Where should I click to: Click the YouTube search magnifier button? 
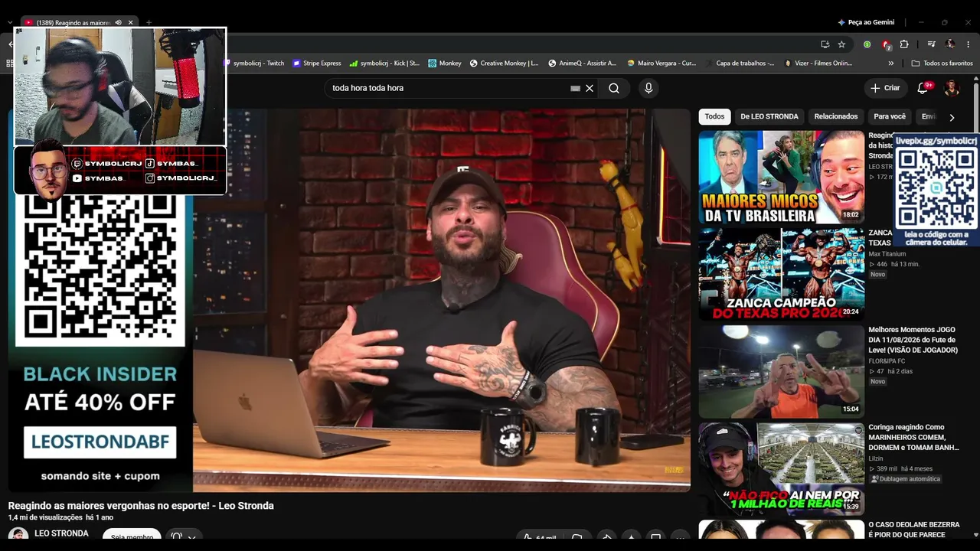pyautogui.click(x=614, y=88)
